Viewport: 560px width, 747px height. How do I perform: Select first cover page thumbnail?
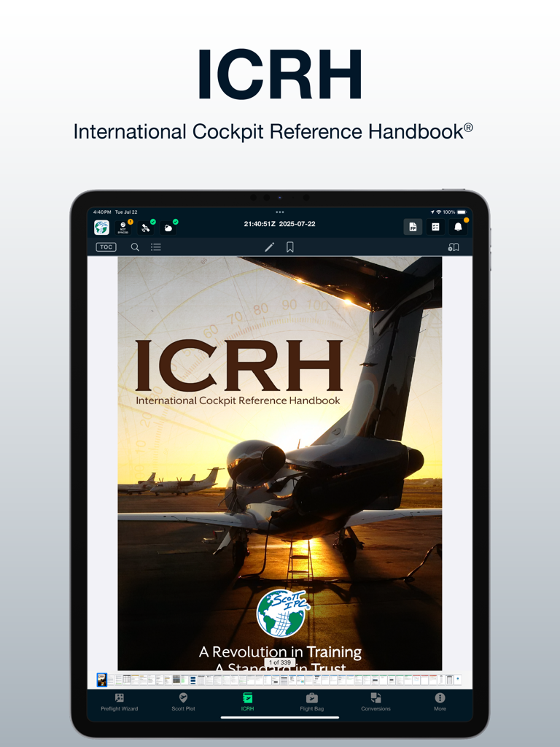(102, 680)
